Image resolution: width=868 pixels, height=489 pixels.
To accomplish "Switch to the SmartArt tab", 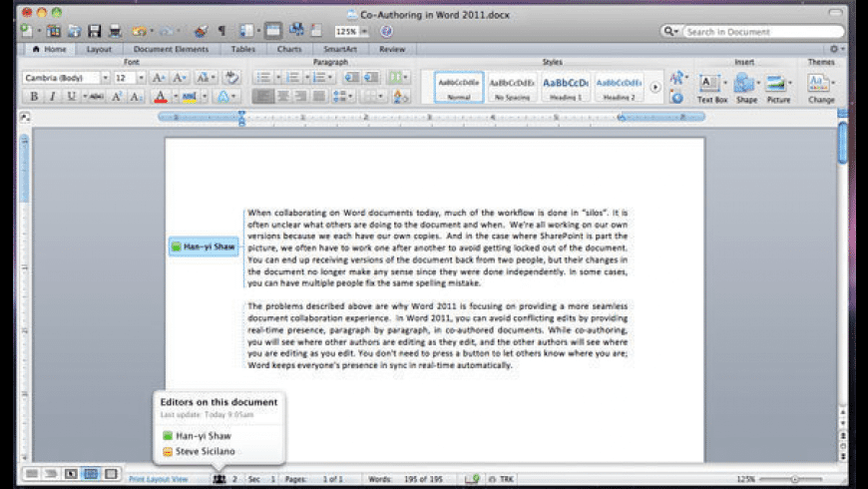I will coord(340,49).
